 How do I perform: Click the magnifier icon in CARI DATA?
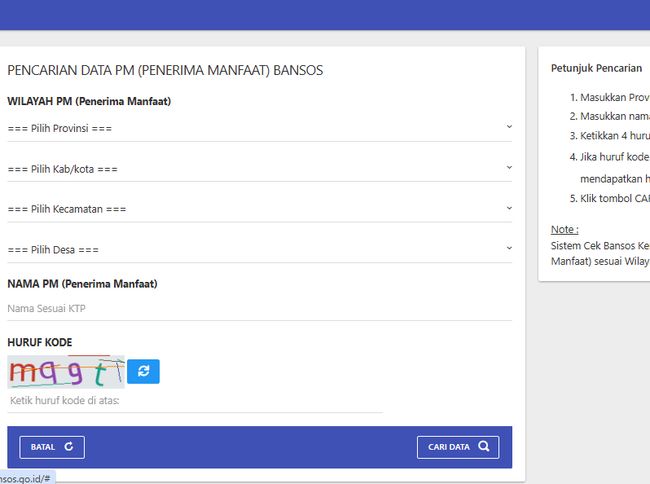point(484,447)
